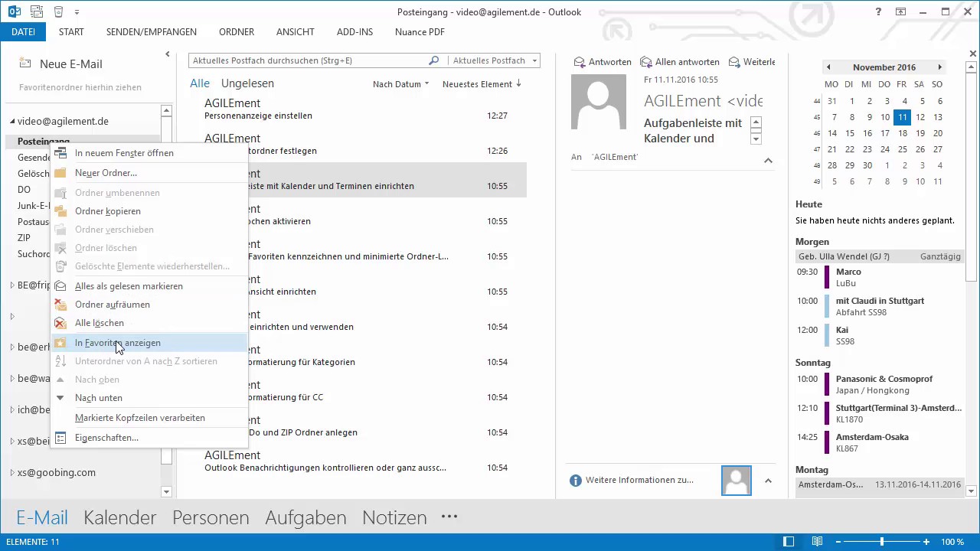
Task: Click Weitere Informationen zu... info link
Action: 632,480
